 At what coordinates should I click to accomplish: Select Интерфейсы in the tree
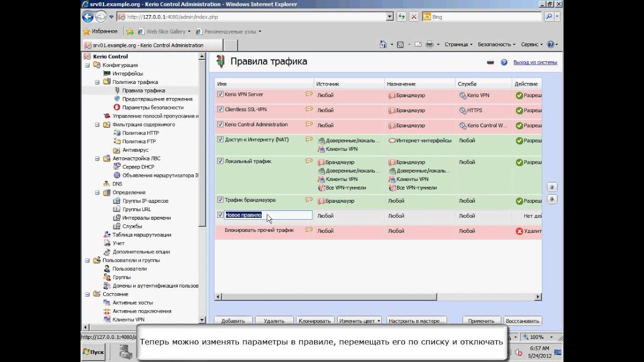coord(127,73)
